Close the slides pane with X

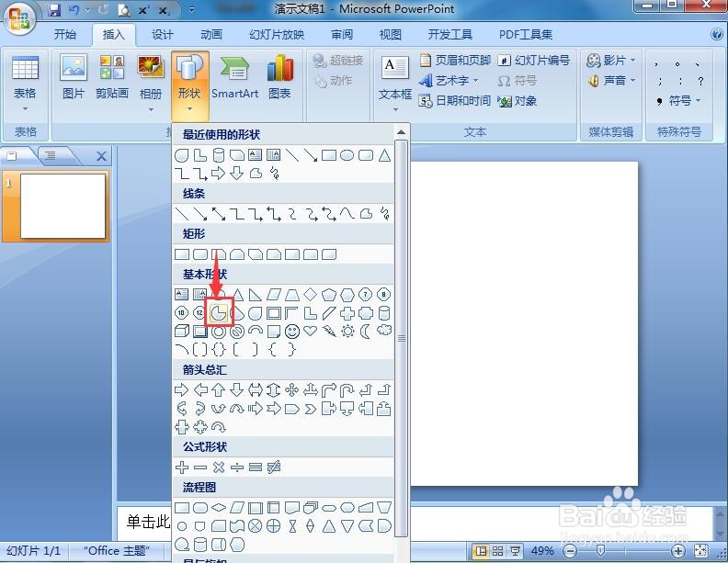[101, 156]
